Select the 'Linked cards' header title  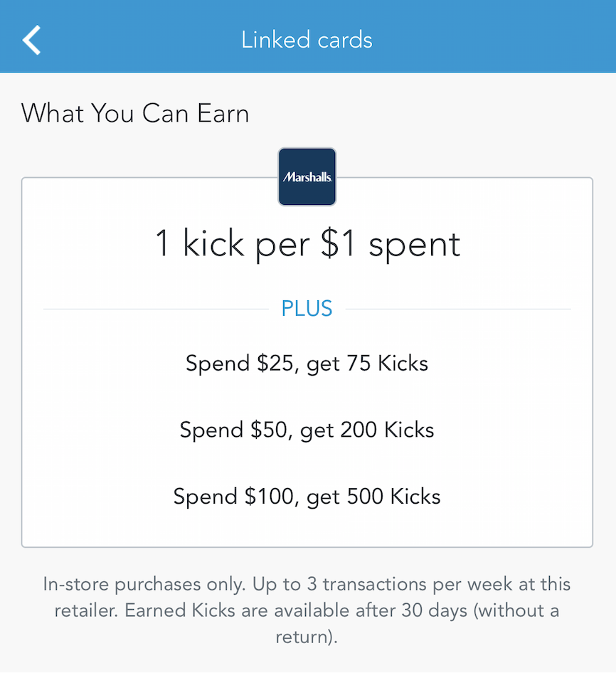click(307, 40)
